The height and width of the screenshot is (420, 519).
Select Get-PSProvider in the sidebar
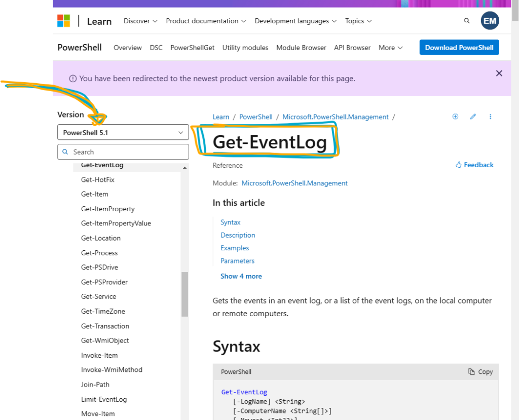coord(104,282)
